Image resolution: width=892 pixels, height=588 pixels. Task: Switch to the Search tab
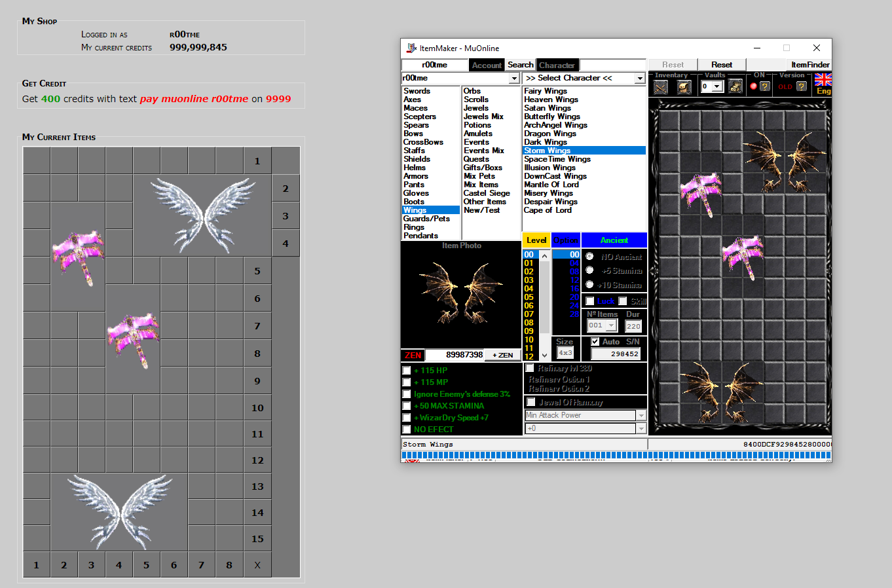[x=521, y=65]
